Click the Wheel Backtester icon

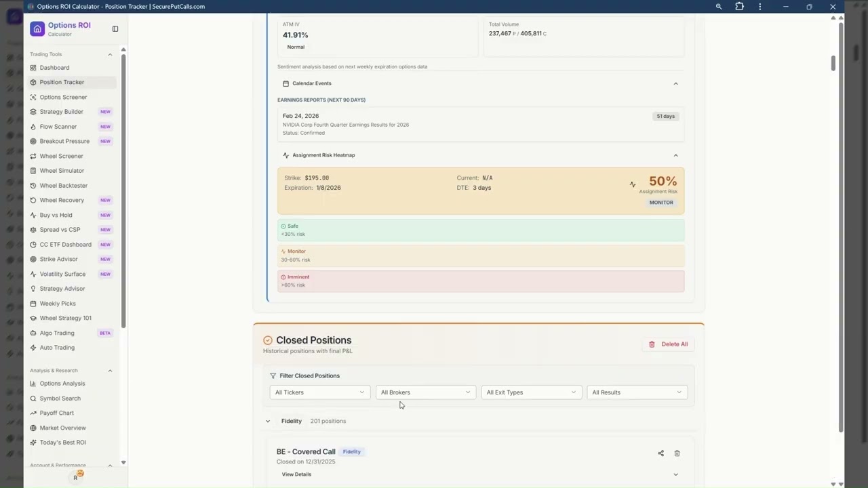tap(33, 186)
